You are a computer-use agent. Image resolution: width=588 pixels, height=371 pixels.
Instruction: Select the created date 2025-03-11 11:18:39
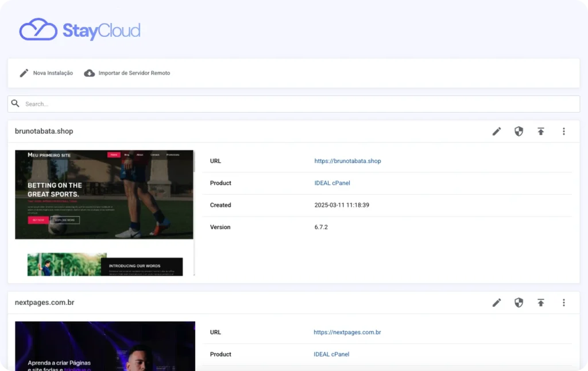click(342, 205)
